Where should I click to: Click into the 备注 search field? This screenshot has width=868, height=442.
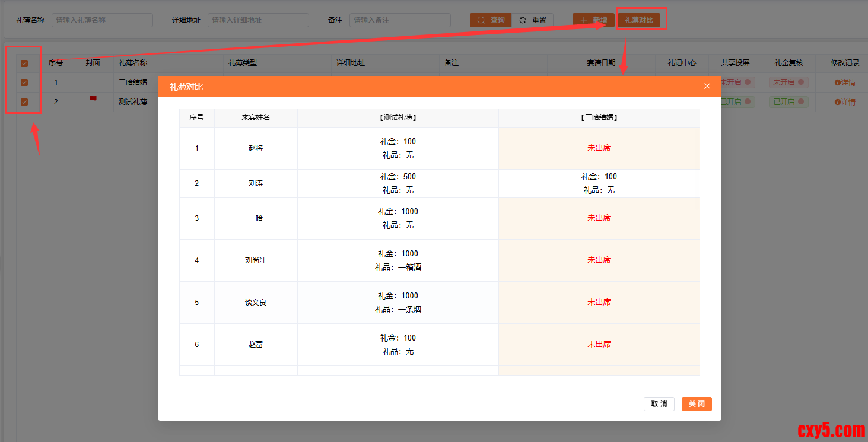399,20
